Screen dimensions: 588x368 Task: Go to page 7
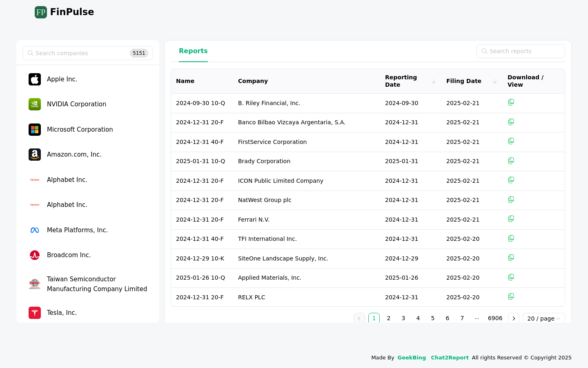click(462, 318)
